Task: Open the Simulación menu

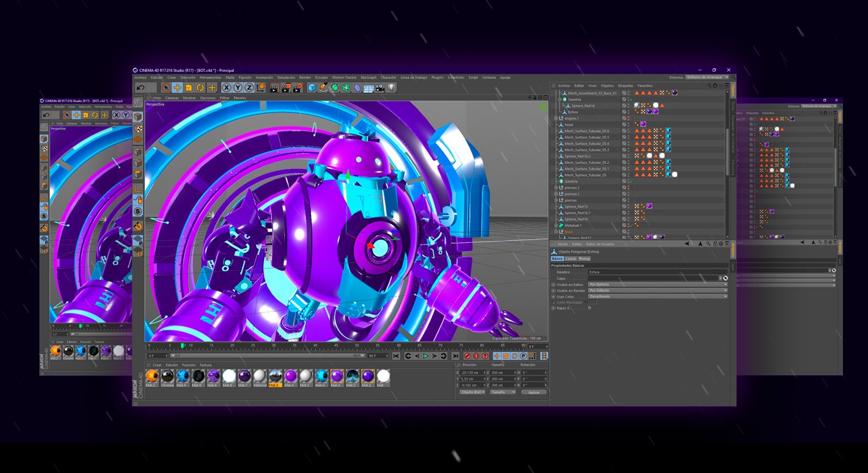Action: click(285, 77)
